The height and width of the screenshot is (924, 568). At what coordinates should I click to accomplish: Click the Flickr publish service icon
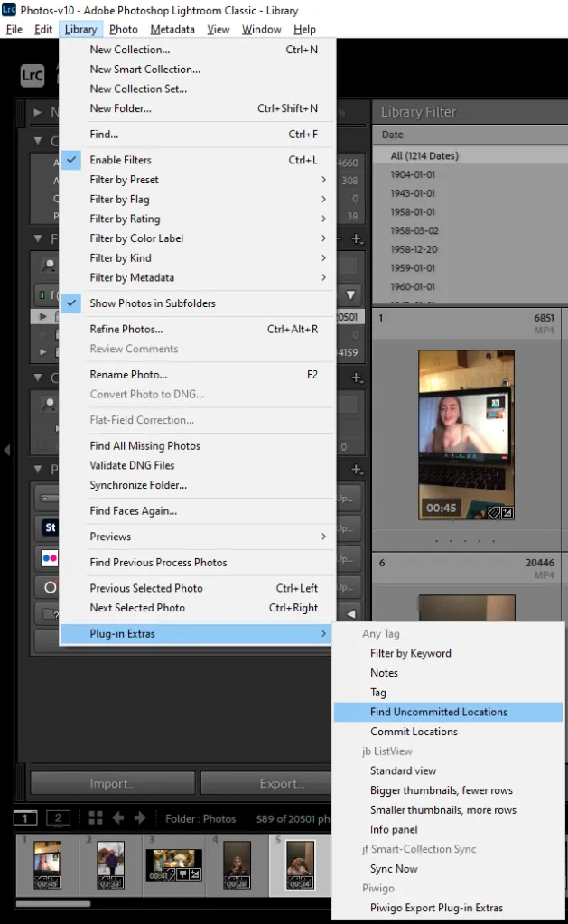(51, 558)
